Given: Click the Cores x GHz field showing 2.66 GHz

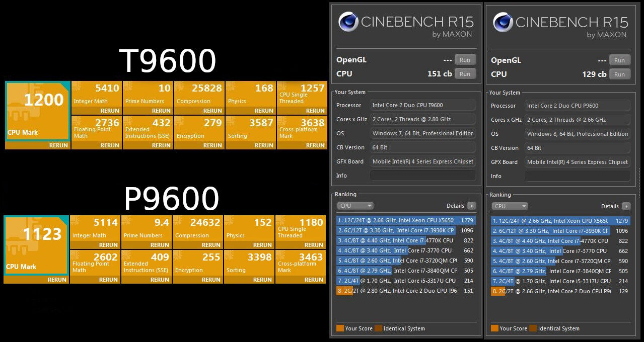Looking at the screenshot, I should (x=577, y=120).
